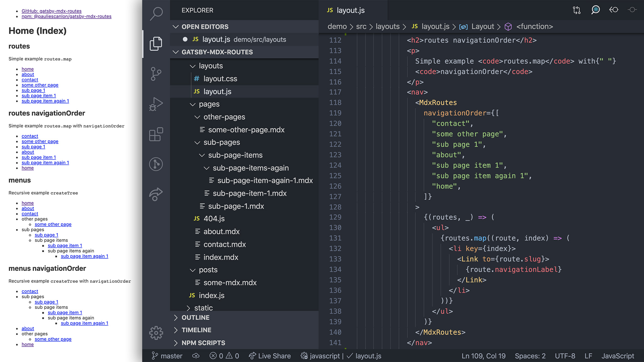This screenshot has height=362, width=644.
Task: Open some-other-page.mdx file
Action: coord(244,130)
